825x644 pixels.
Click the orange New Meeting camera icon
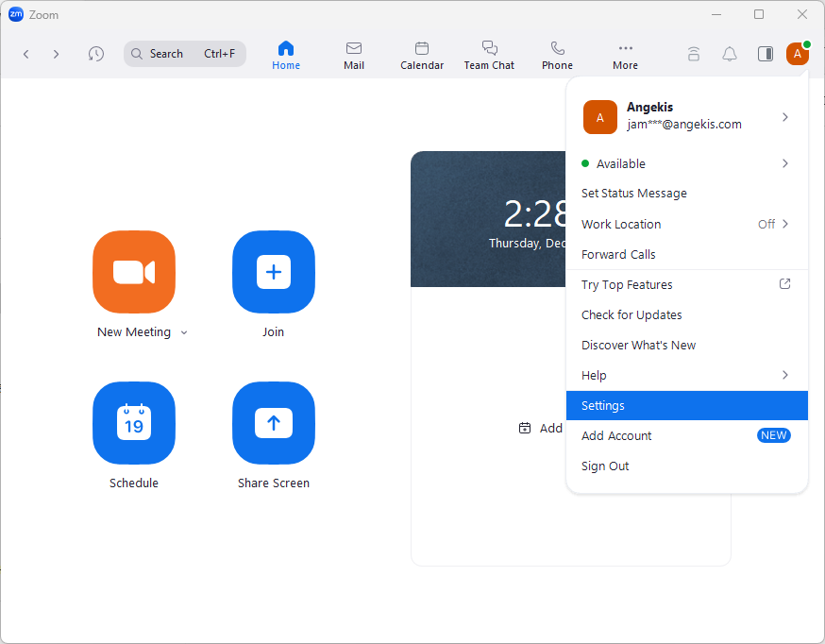pyautogui.click(x=134, y=272)
